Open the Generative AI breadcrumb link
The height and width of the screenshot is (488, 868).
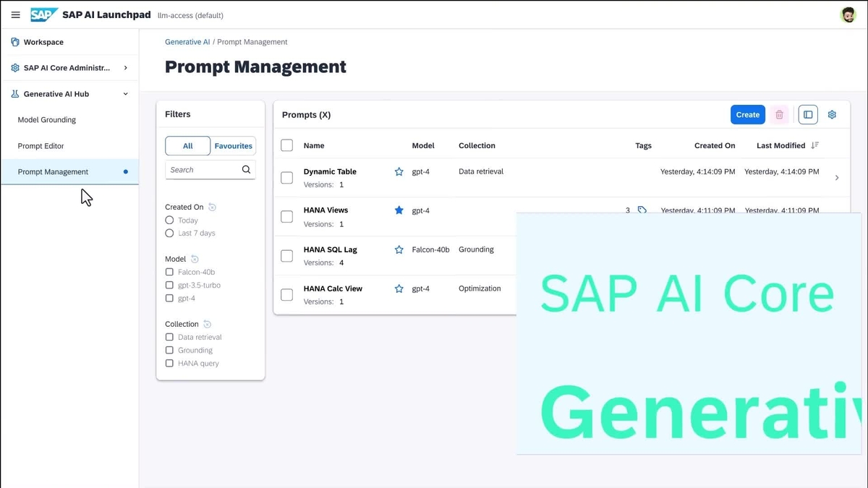(x=187, y=41)
